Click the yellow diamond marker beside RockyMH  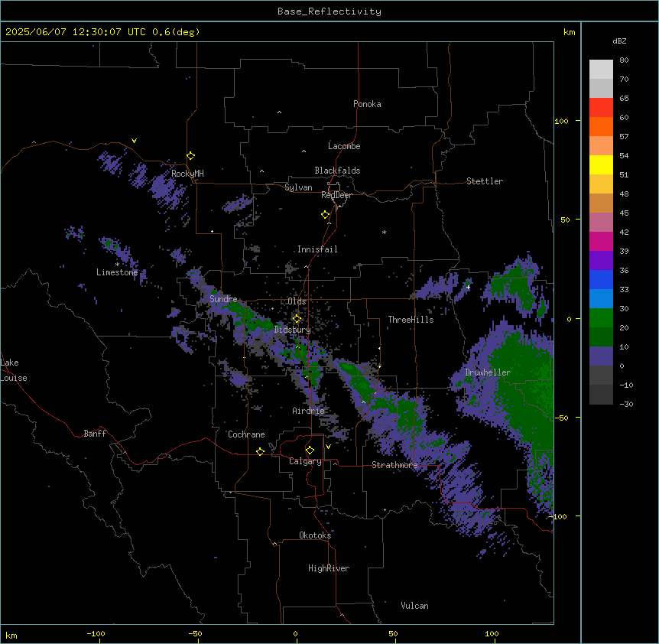[191, 156]
